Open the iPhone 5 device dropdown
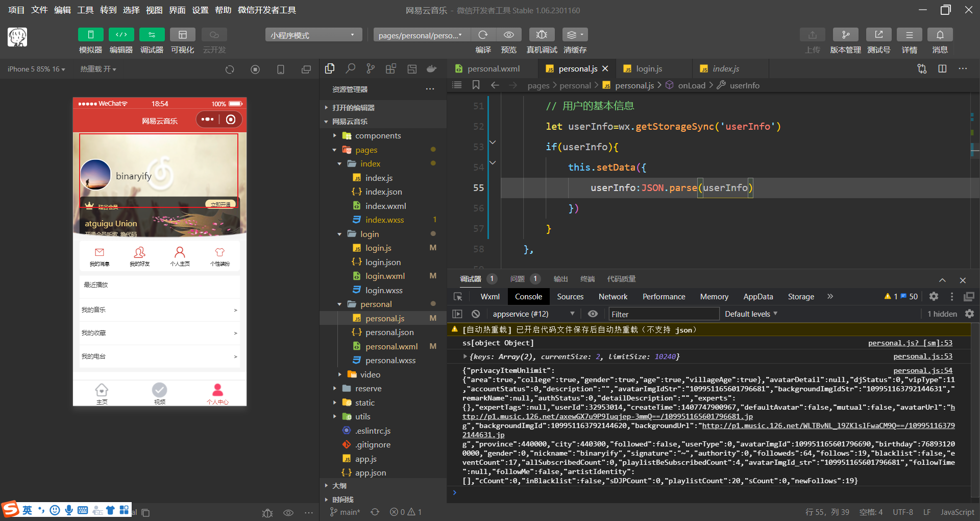This screenshot has width=980, height=521. 36,69
